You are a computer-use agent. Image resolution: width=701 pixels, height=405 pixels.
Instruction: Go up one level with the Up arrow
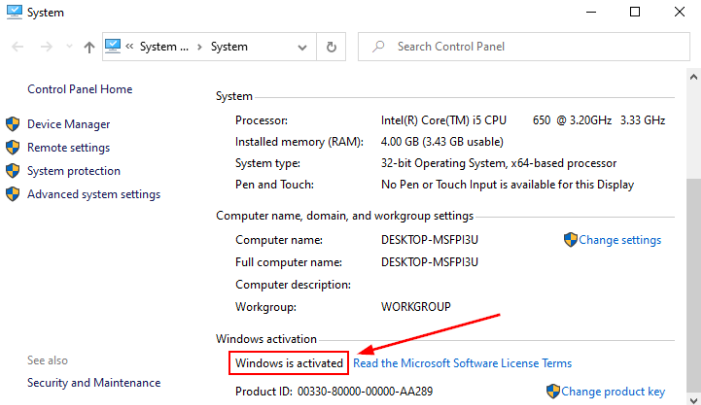tap(89, 46)
